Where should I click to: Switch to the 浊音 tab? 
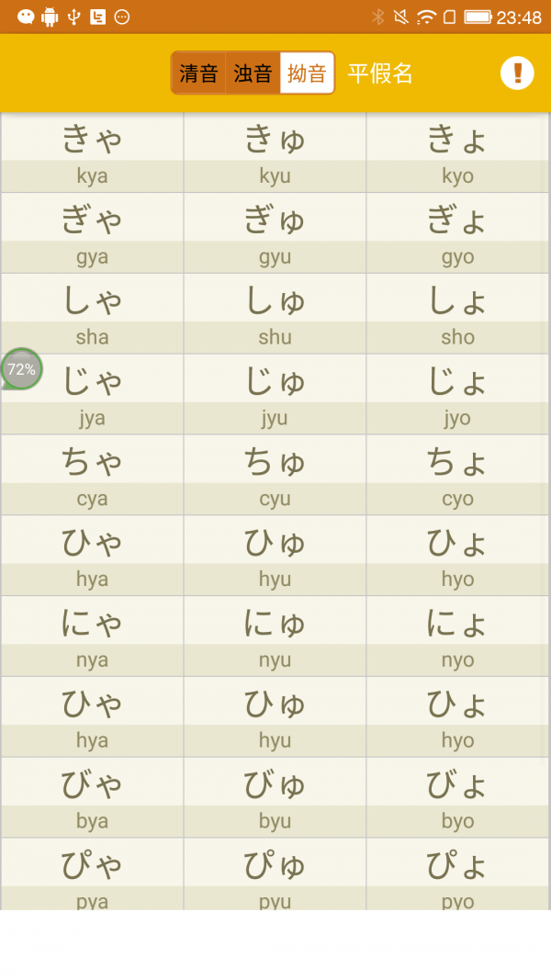tap(253, 73)
